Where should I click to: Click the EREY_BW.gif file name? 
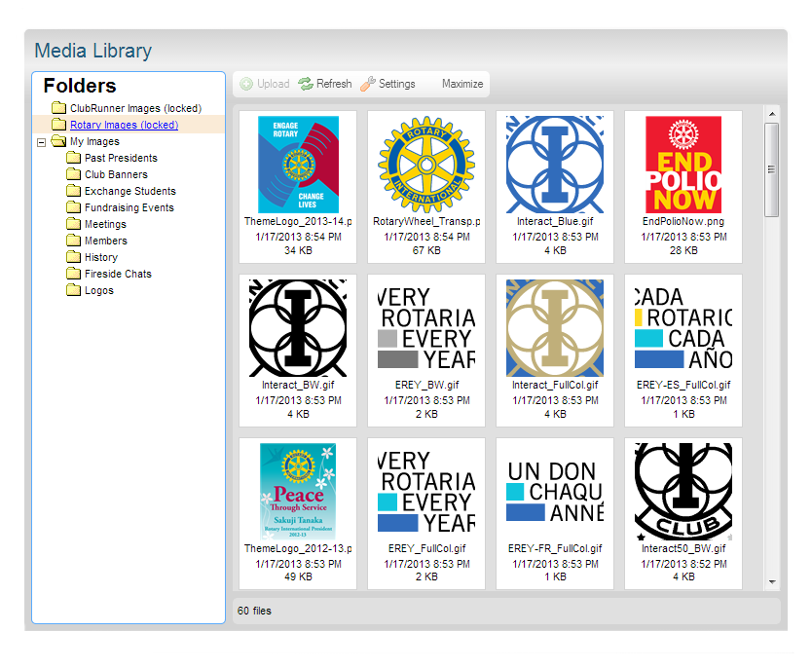click(x=426, y=386)
